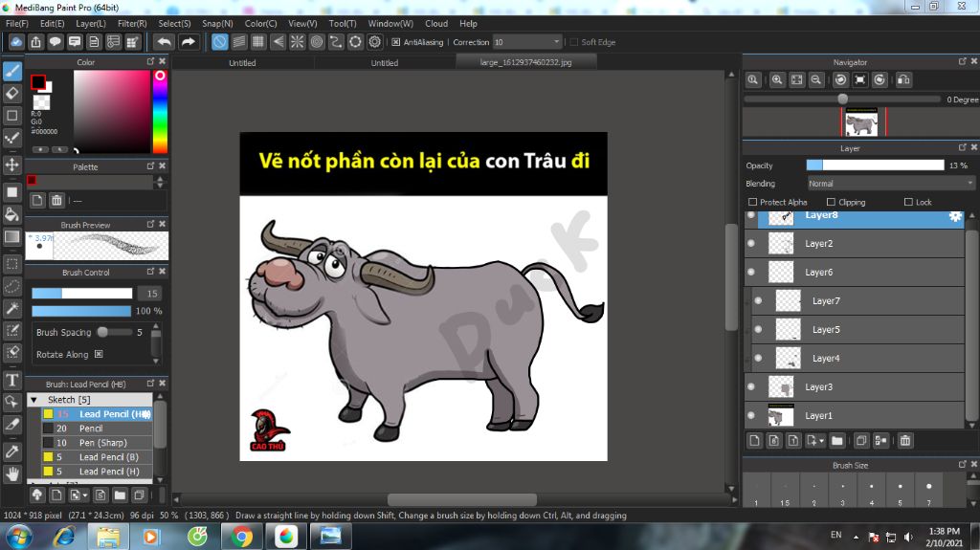
Task: Hide Layer3 visibility
Action: pos(751,386)
